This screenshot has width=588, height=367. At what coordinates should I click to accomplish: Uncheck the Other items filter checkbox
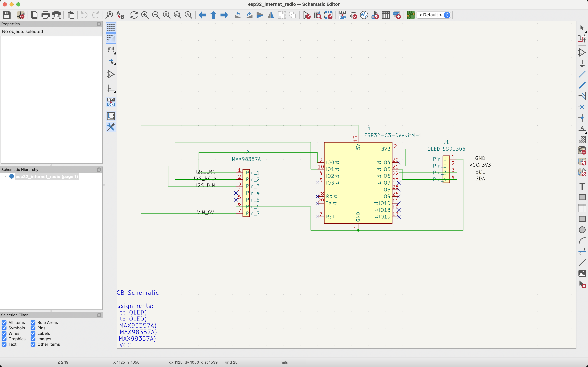pos(33,344)
